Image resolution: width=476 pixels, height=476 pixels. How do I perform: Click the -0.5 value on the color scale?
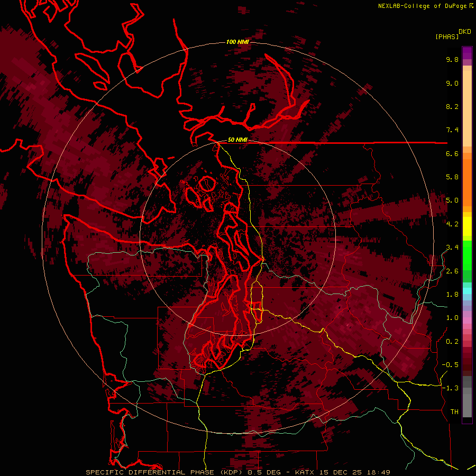pos(450,365)
